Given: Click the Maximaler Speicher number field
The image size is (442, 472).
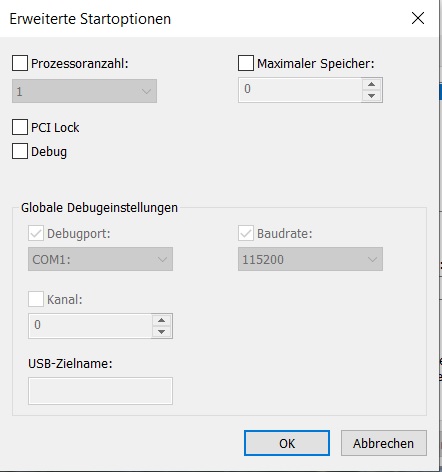Looking at the screenshot, I should click(300, 90).
